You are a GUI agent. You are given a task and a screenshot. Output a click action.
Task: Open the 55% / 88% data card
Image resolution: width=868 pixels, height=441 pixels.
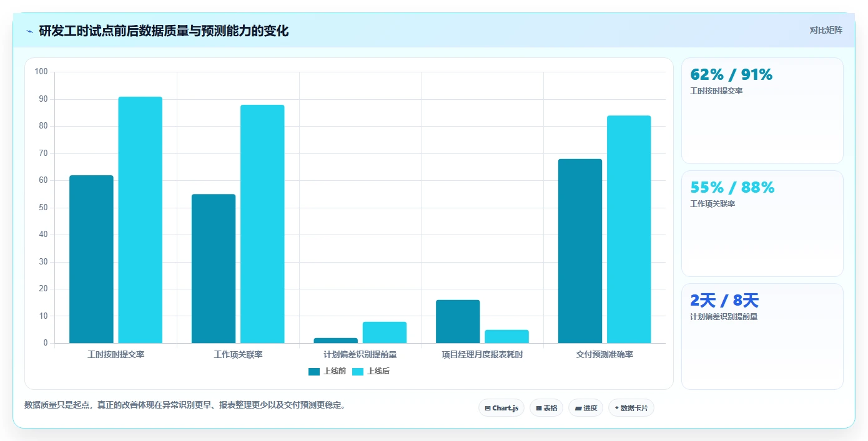(x=762, y=224)
